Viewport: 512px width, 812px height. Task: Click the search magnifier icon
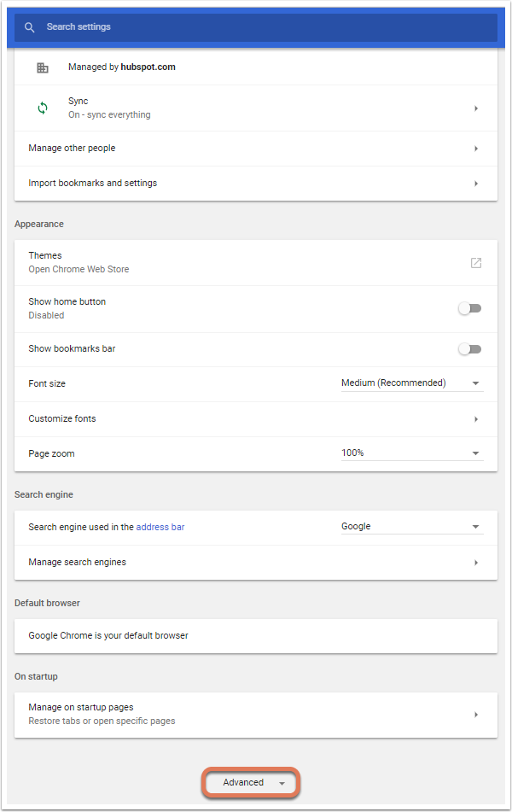[x=30, y=27]
